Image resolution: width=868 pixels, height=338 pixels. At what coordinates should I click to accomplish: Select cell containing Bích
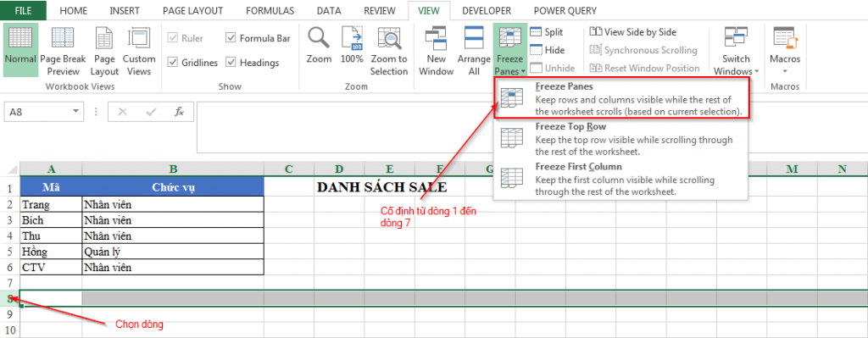click(51, 220)
